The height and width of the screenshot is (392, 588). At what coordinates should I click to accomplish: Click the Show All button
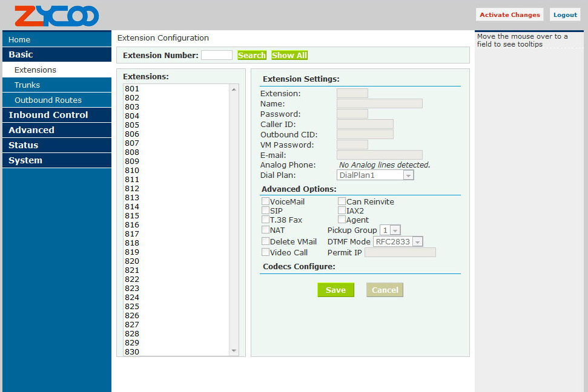pyautogui.click(x=289, y=55)
